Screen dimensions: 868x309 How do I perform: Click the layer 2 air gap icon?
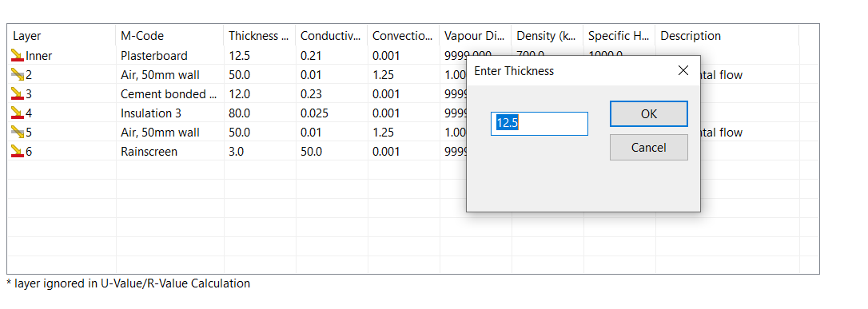coord(18,74)
